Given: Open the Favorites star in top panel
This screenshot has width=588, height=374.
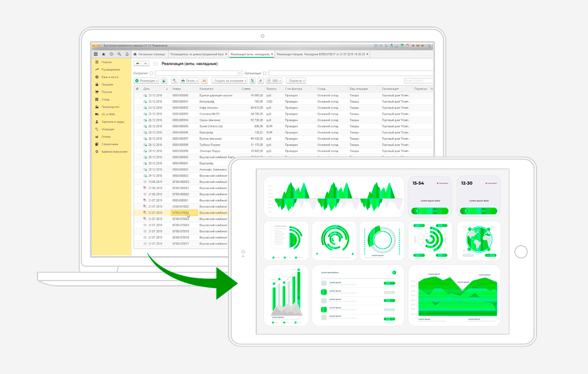Looking at the screenshot, I should click(x=103, y=54).
